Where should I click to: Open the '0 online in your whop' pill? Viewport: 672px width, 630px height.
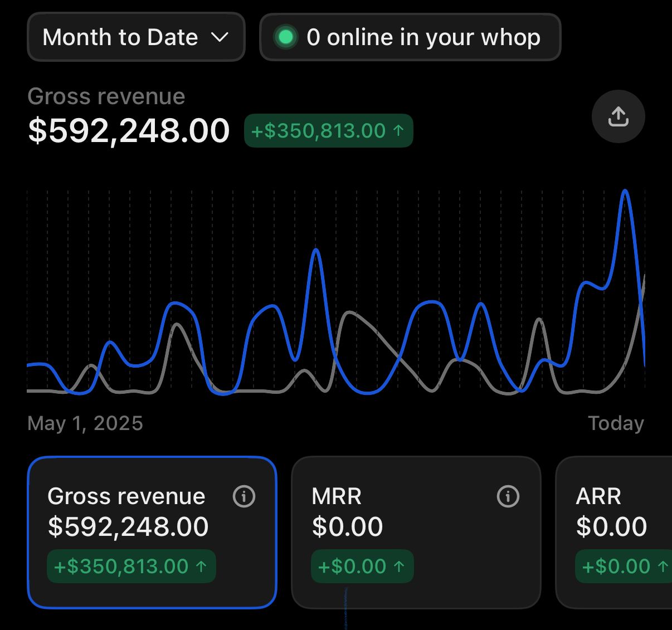point(410,37)
